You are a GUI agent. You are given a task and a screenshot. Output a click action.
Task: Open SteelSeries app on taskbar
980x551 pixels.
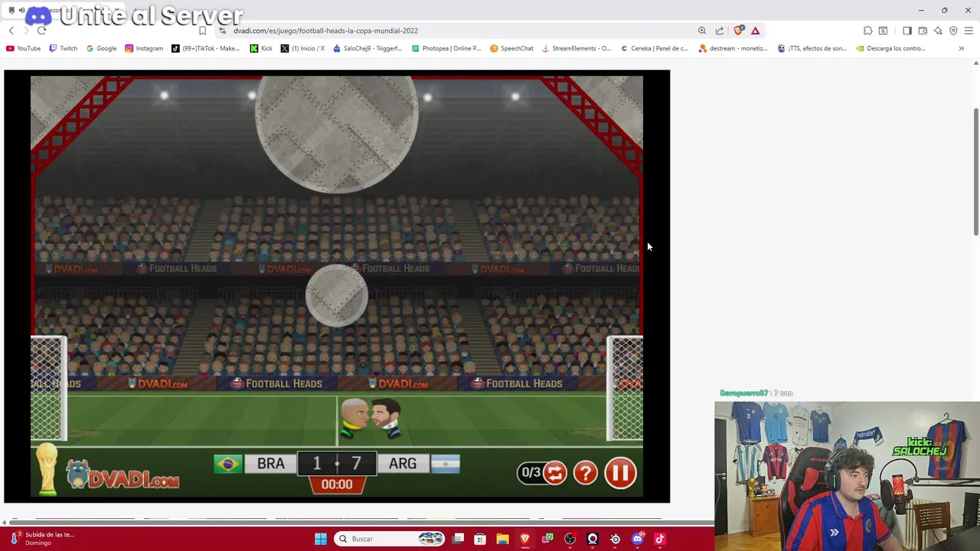pyautogui.click(x=615, y=539)
